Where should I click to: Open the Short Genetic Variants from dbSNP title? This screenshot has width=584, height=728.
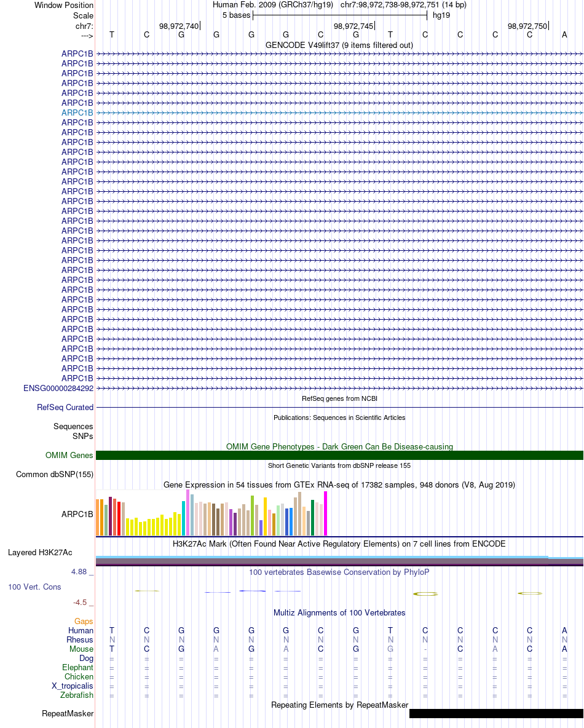point(339,465)
